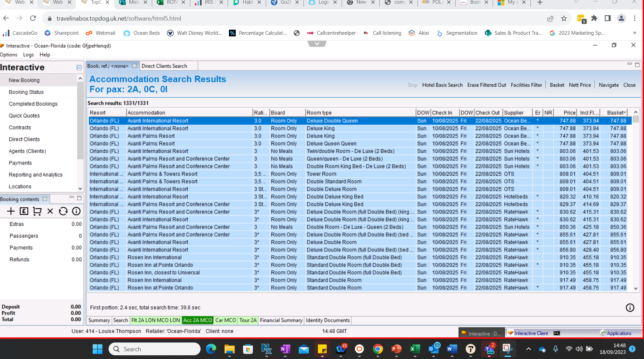The image size is (644, 359).
Task: Open Microsoft Teams from the taskbar
Action: 489,349
